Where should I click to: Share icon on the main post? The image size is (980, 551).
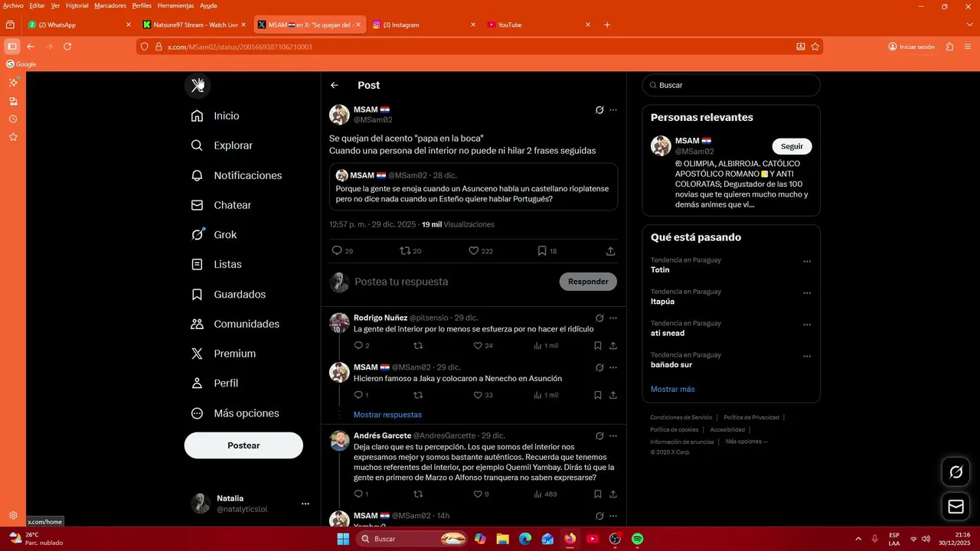(610, 251)
